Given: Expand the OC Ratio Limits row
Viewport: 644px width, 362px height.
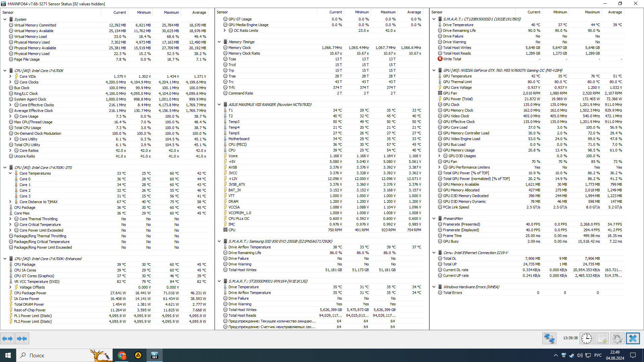Looking at the screenshot, I should pos(225,31).
